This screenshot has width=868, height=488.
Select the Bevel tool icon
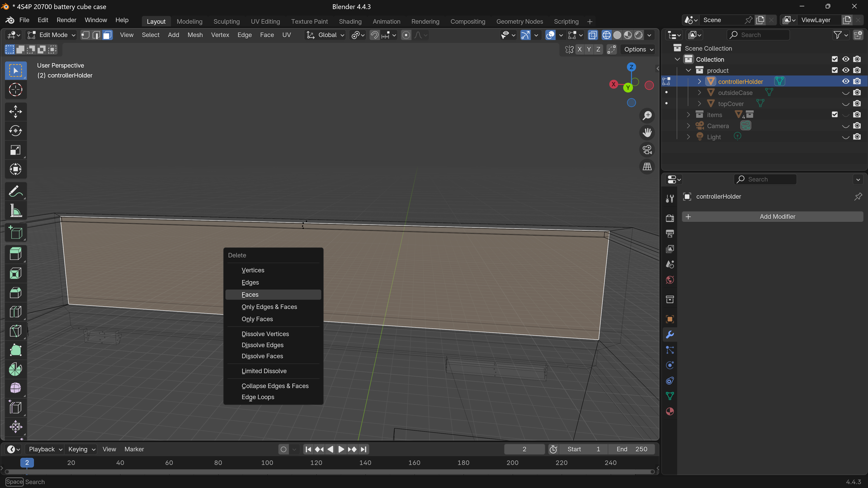click(x=15, y=292)
